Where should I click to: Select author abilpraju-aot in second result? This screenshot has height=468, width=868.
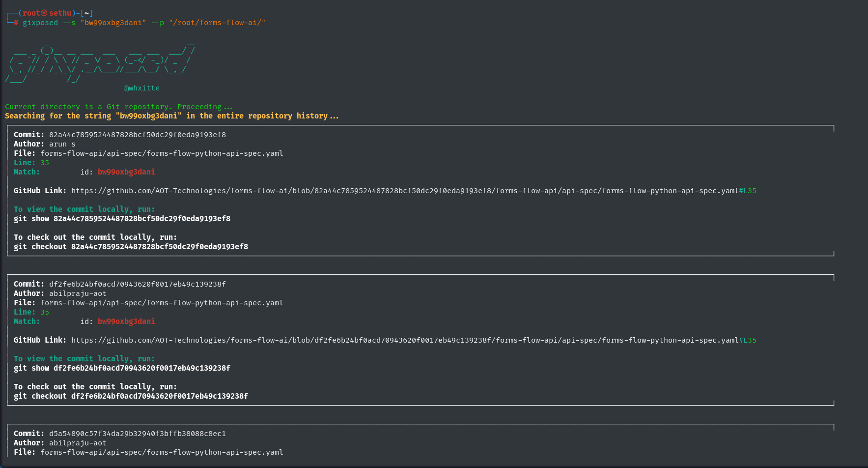78,293
